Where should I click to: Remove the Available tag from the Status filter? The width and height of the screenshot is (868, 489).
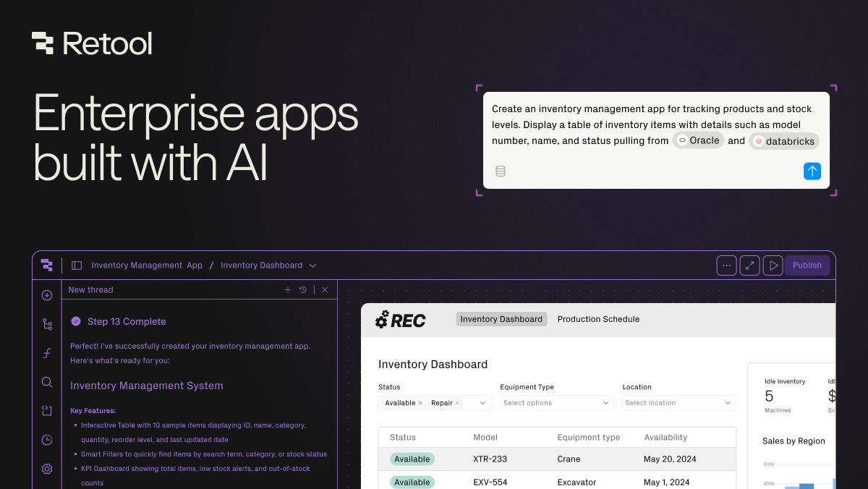pyautogui.click(x=420, y=403)
